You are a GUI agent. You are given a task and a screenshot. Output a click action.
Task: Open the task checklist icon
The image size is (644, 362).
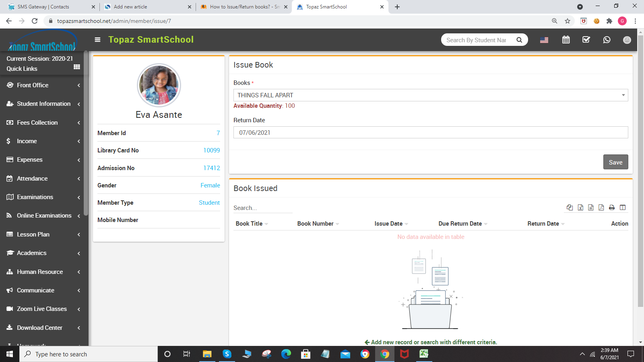tap(586, 40)
